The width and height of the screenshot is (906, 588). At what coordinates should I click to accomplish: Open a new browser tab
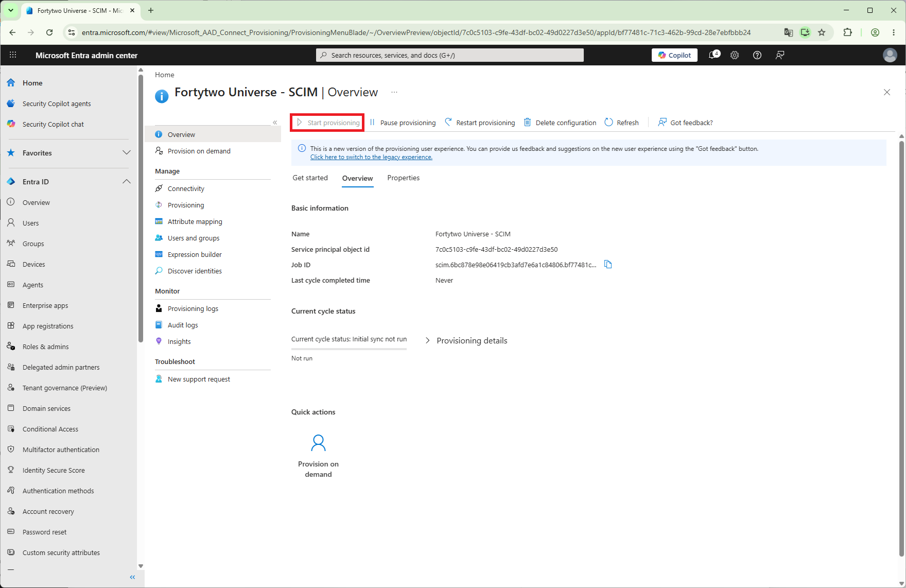(151, 10)
